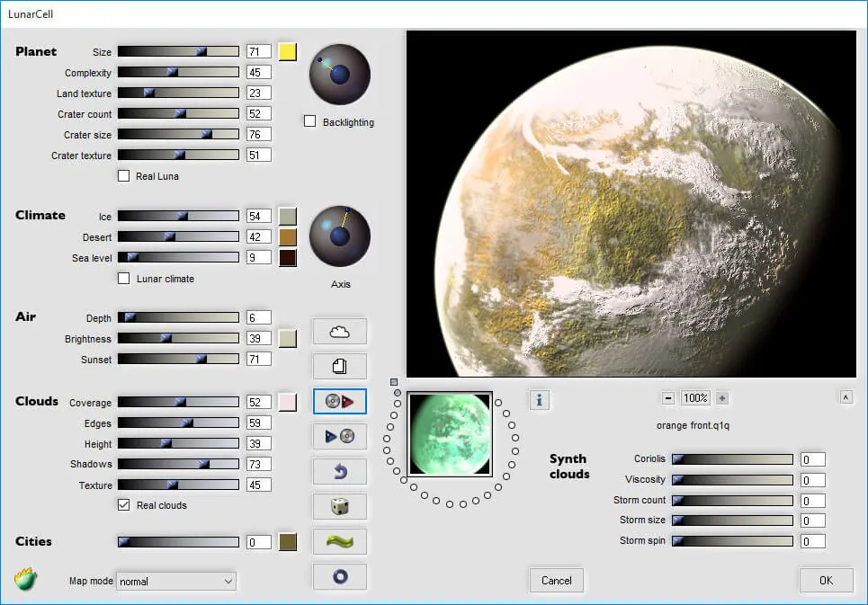This screenshot has width=868, height=605.
Task: Click the disc-with-play highlighted icon
Action: coord(339,400)
